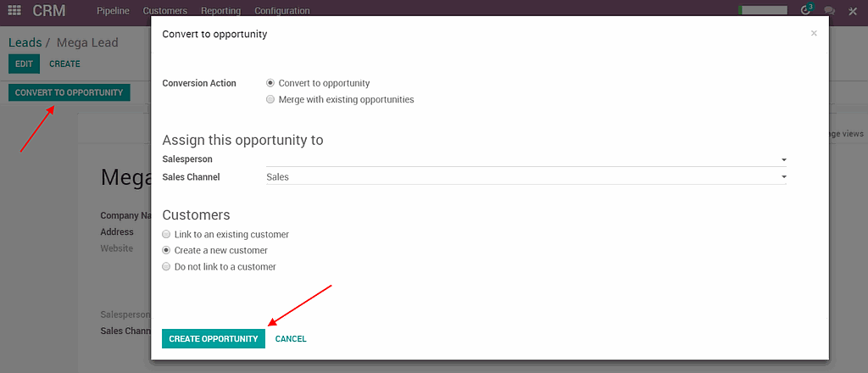Open the conversations chat bubble icon
The height and width of the screenshot is (373, 868).
tap(829, 11)
